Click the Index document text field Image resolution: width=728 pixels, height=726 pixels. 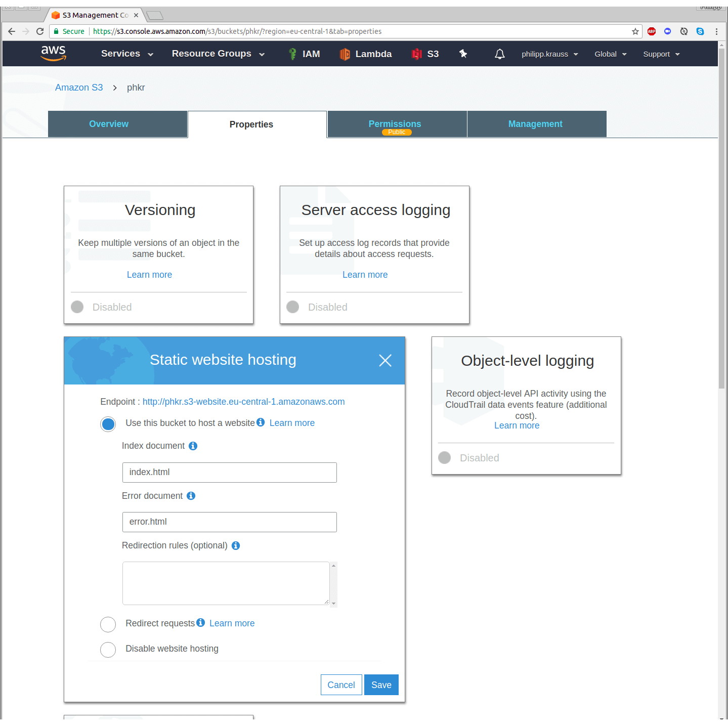point(229,473)
